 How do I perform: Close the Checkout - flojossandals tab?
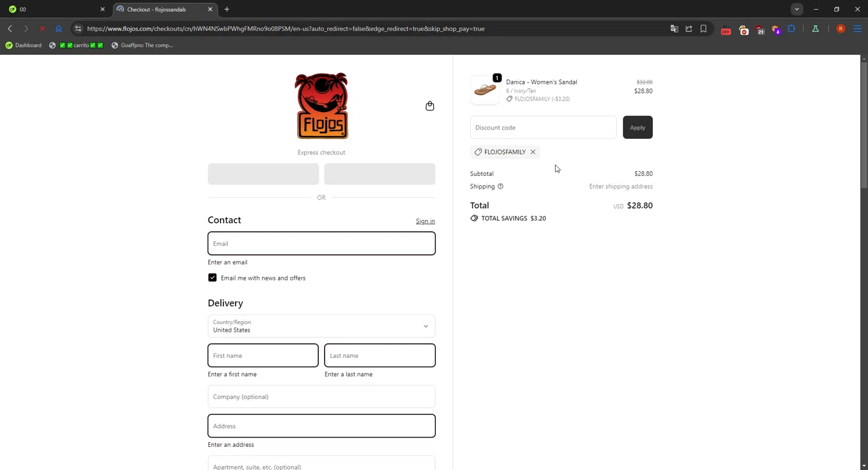(210, 9)
